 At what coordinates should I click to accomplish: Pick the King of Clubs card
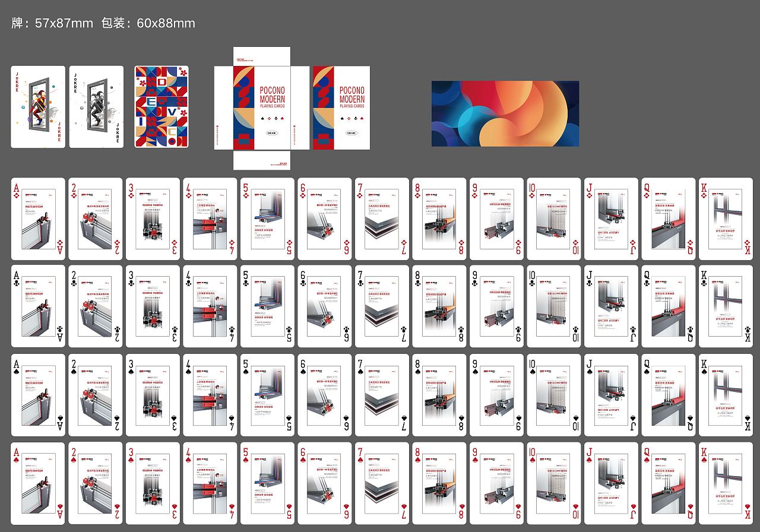[726, 306]
